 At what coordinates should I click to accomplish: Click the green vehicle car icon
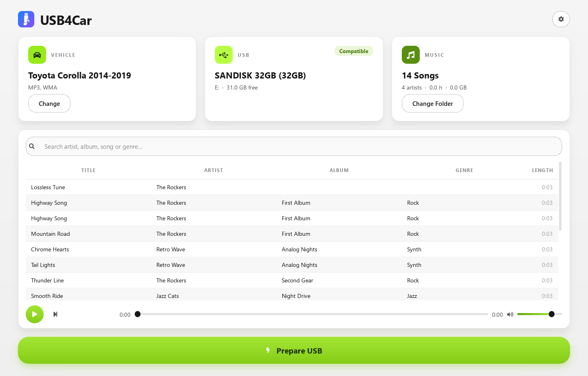tap(37, 55)
